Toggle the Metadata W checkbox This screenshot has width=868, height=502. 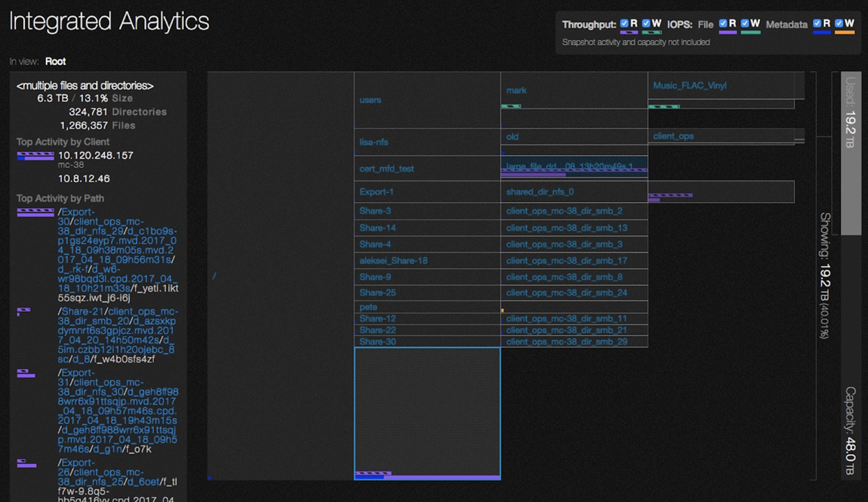(x=839, y=24)
